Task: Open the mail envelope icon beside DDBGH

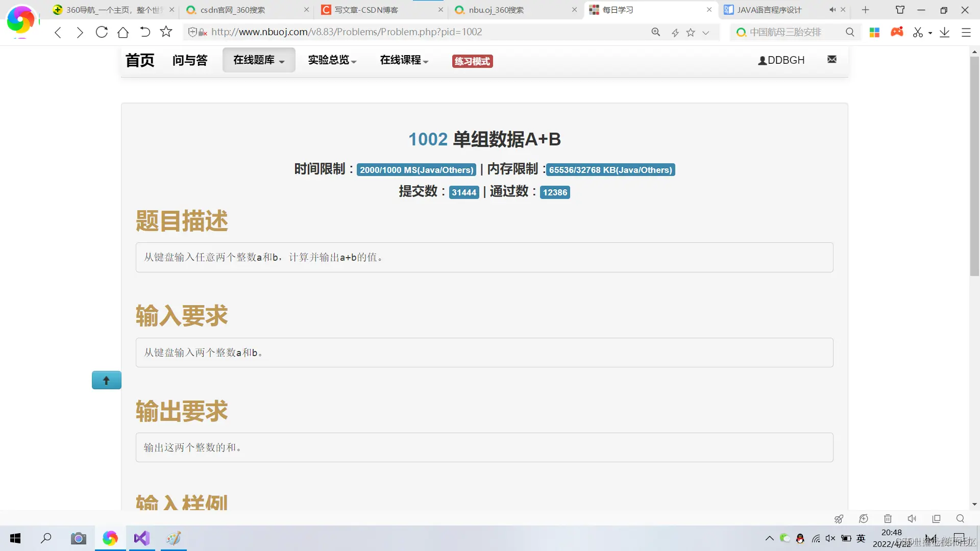Action: [x=832, y=59]
